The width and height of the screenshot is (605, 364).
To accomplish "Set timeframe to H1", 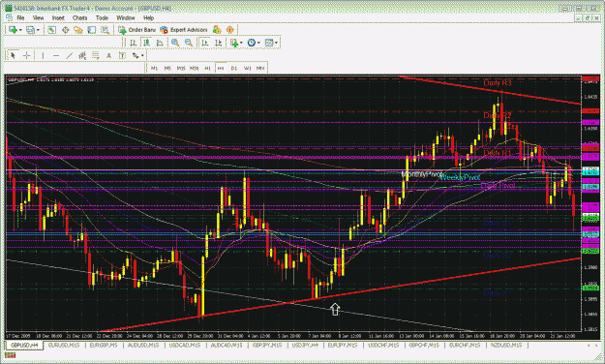I will coord(207,69).
